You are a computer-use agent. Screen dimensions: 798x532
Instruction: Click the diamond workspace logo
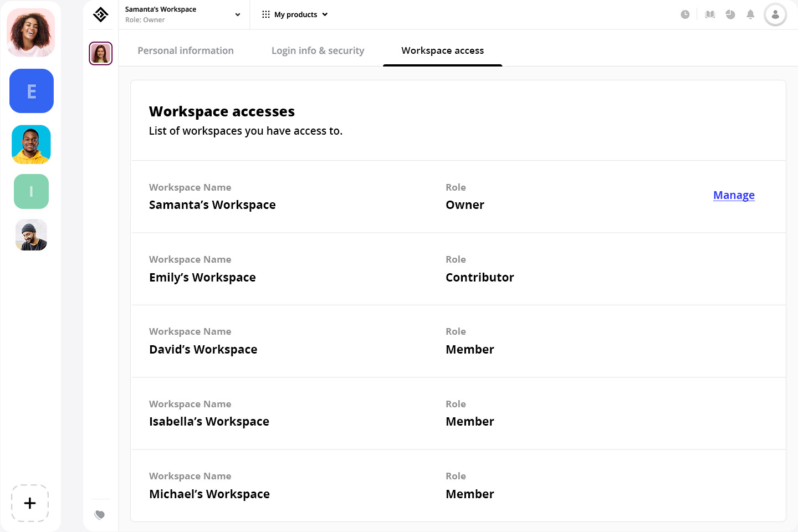click(x=100, y=14)
